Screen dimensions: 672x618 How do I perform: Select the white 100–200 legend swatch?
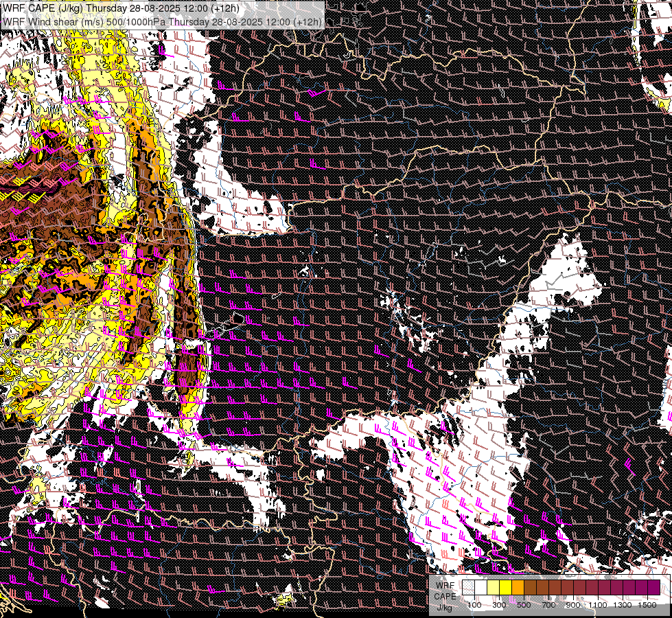click(481, 587)
